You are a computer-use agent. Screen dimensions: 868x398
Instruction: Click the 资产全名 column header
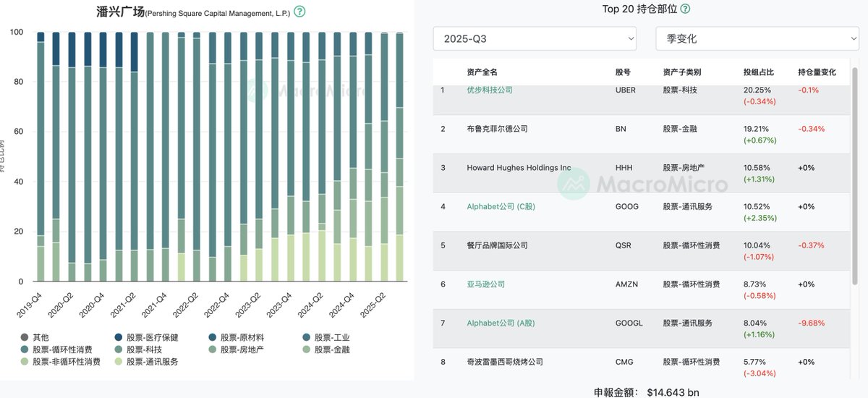[482, 72]
